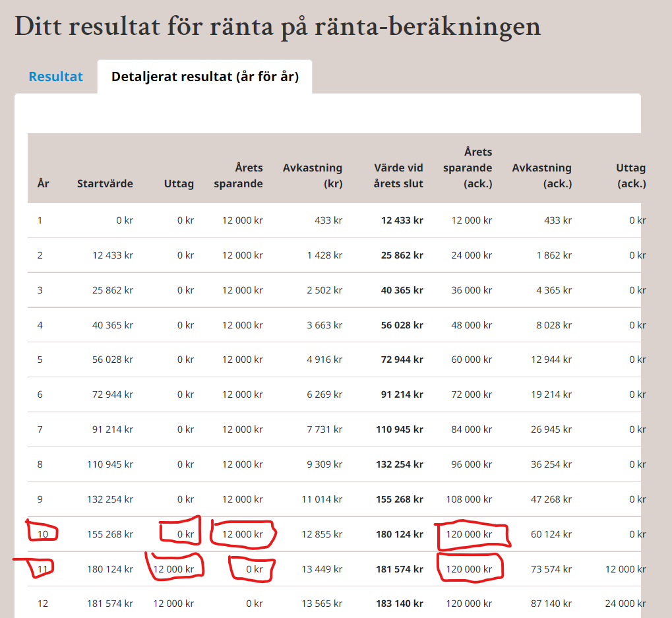
Task: Switch to the Resultat tab
Action: point(55,77)
